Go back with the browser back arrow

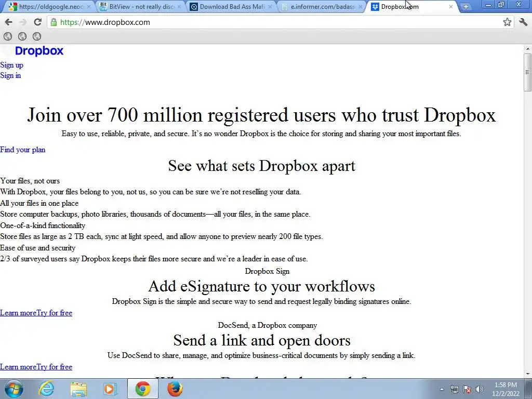(8, 22)
